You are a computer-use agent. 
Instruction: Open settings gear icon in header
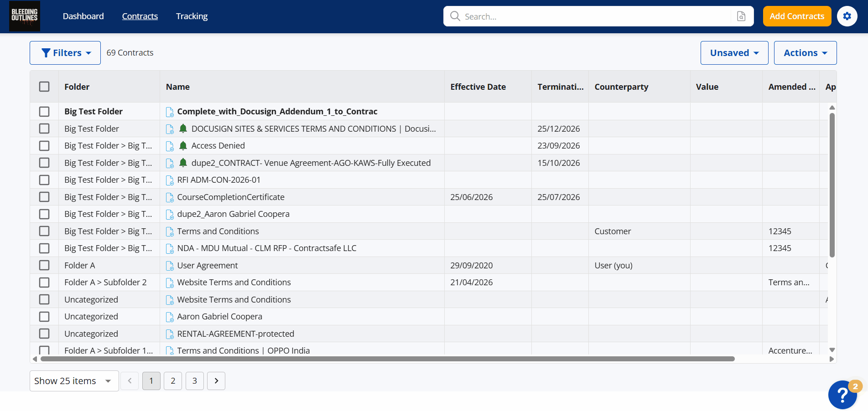click(x=847, y=16)
